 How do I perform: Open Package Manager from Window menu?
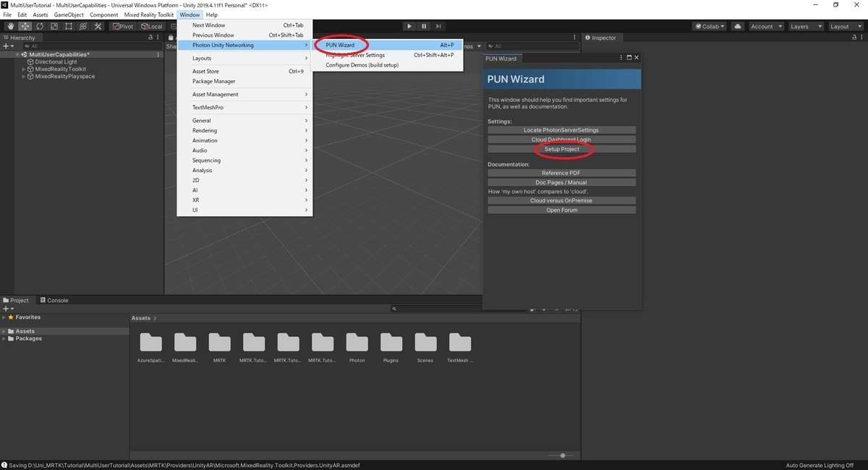pos(244,81)
